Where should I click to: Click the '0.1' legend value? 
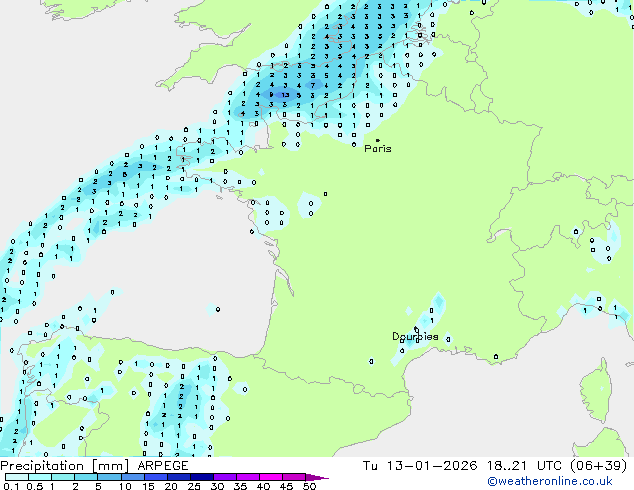point(11,486)
